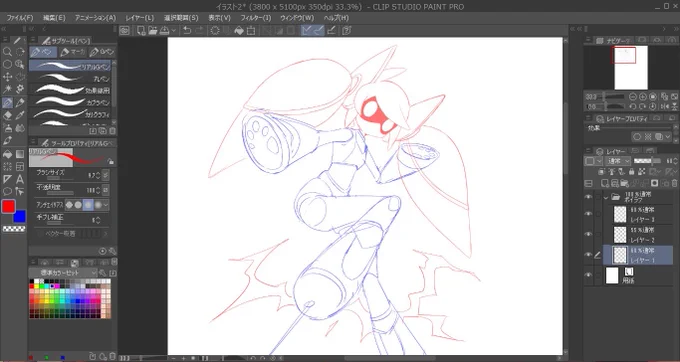
Task: Open the ウィンドウ(W) menu
Action: pyautogui.click(x=297, y=18)
